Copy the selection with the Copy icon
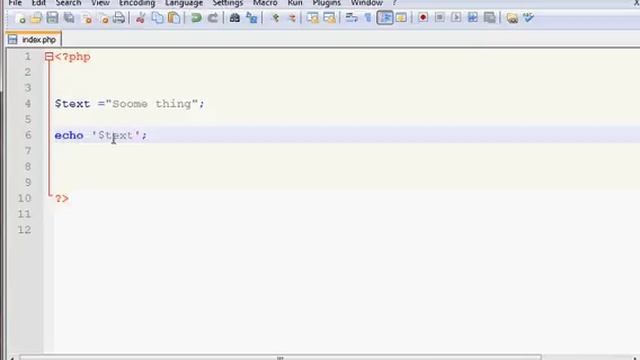Viewport: 640px width, 360px height. click(x=157, y=18)
